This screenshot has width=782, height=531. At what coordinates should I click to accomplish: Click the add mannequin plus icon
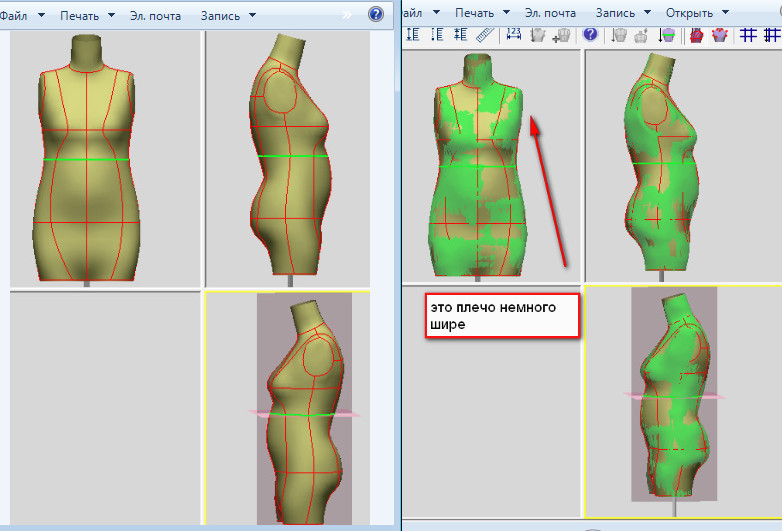pyautogui.click(x=562, y=35)
